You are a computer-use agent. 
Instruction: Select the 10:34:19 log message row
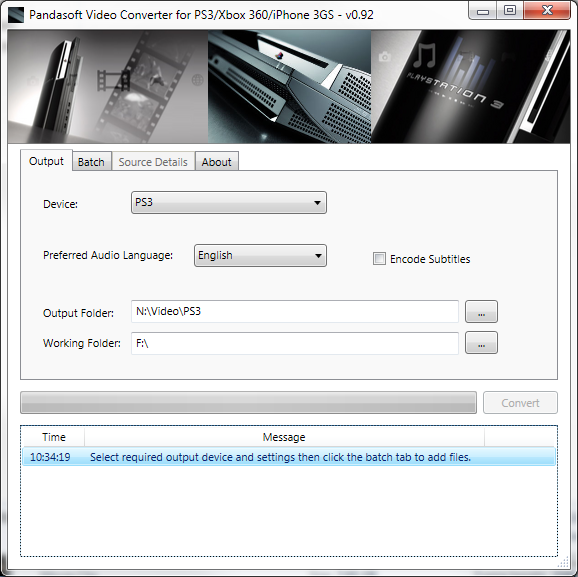pyautogui.click(x=289, y=457)
